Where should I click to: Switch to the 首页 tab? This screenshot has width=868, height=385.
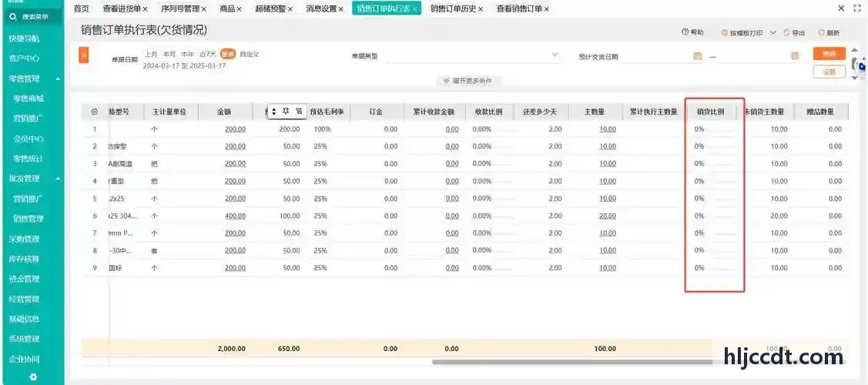click(x=82, y=8)
